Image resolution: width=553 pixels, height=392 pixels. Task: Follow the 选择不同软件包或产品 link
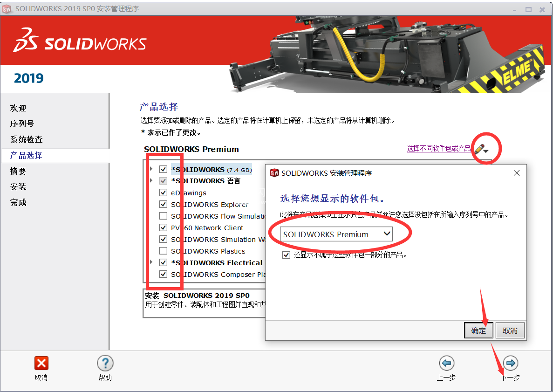coord(439,149)
